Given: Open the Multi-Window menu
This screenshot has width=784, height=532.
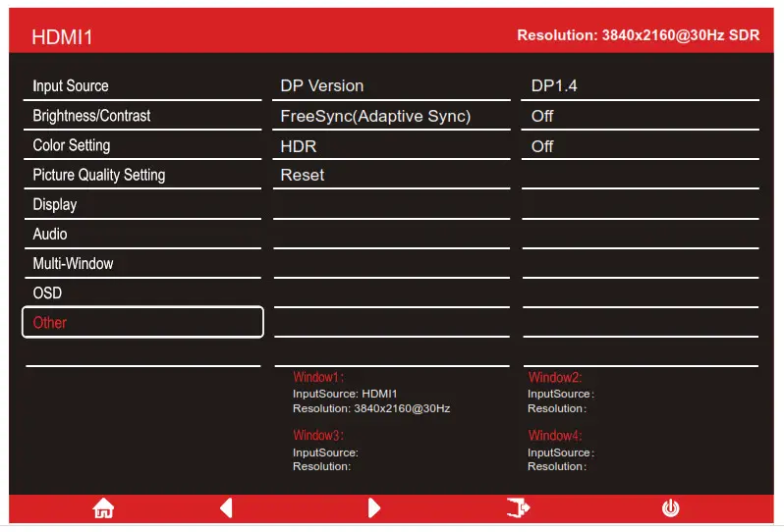Looking at the screenshot, I should pos(142,263).
